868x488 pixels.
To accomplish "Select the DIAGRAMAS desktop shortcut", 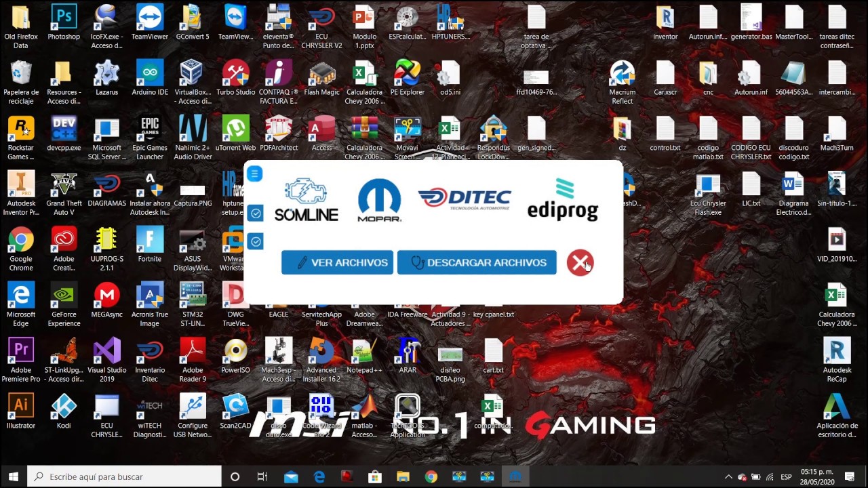I will [x=106, y=190].
